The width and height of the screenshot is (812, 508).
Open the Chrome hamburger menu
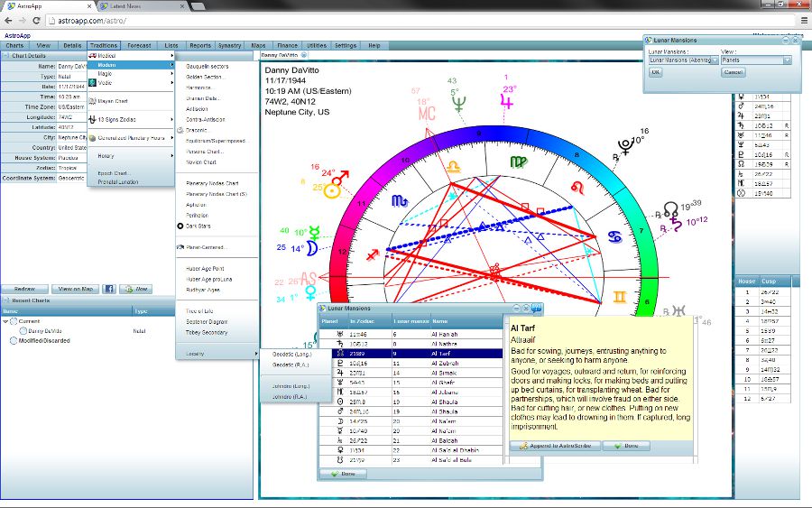[800, 19]
